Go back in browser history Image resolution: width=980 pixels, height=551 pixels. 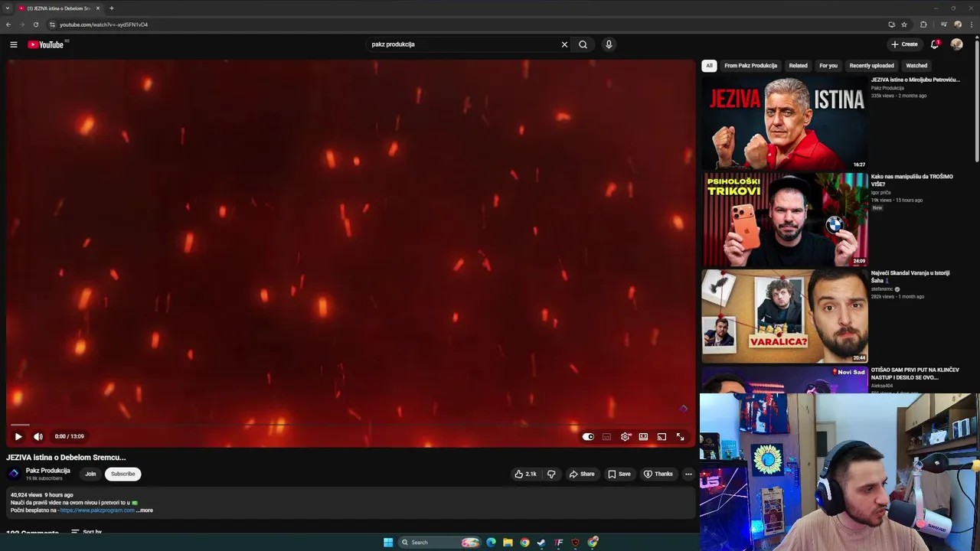pyautogui.click(x=8, y=24)
